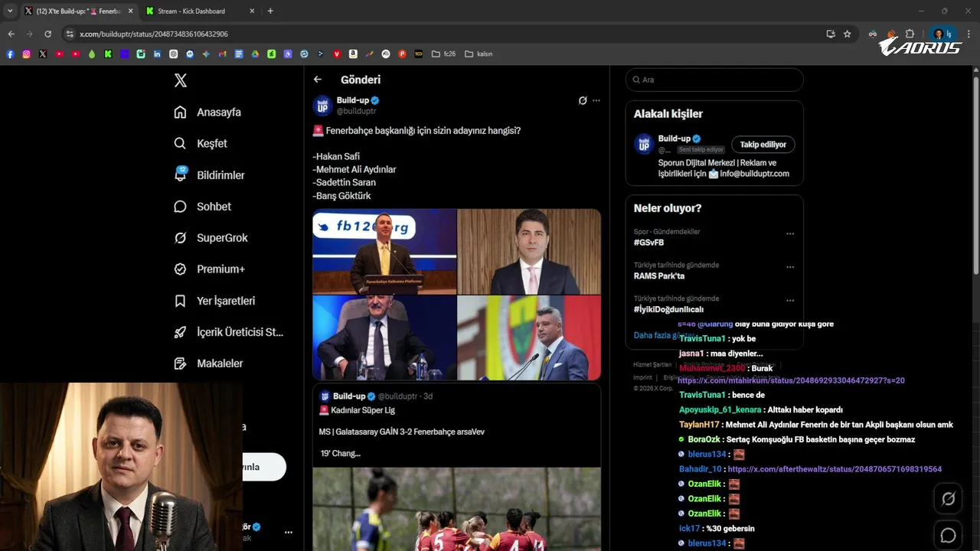Open Facebook bookmark

(x=10, y=54)
